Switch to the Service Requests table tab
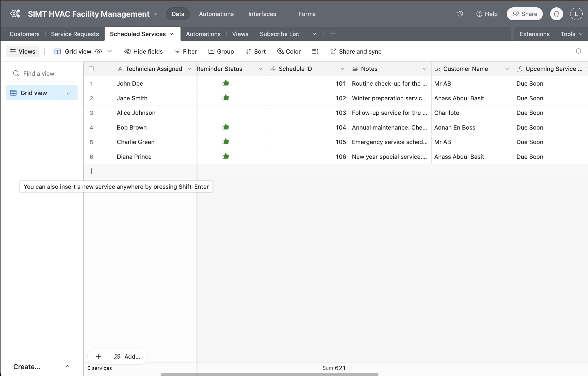 (x=75, y=34)
